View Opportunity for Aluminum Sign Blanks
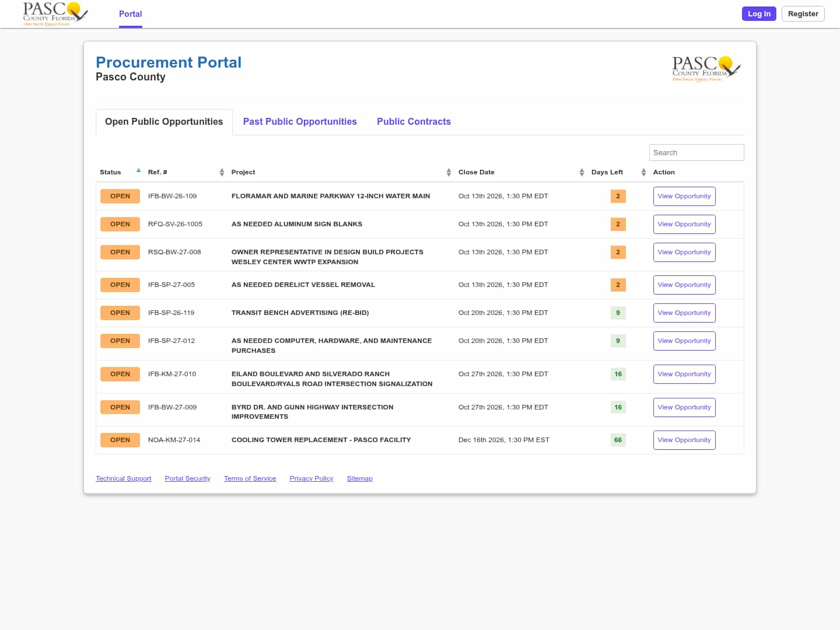 (684, 224)
